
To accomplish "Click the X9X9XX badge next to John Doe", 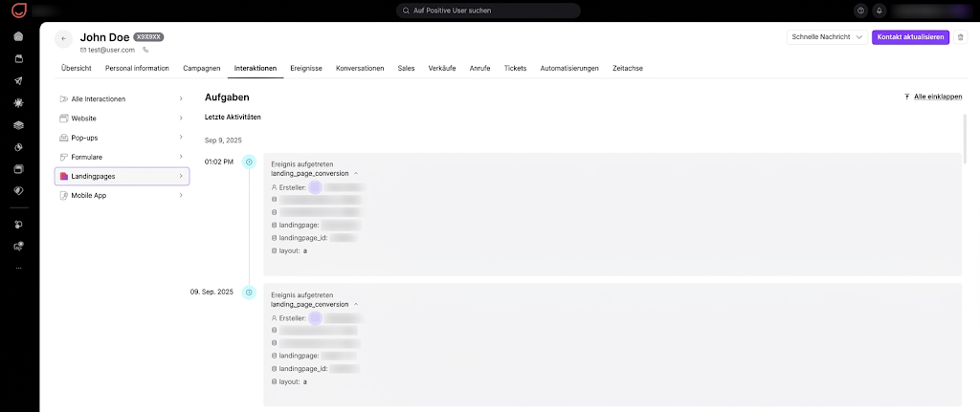I will [148, 37].
